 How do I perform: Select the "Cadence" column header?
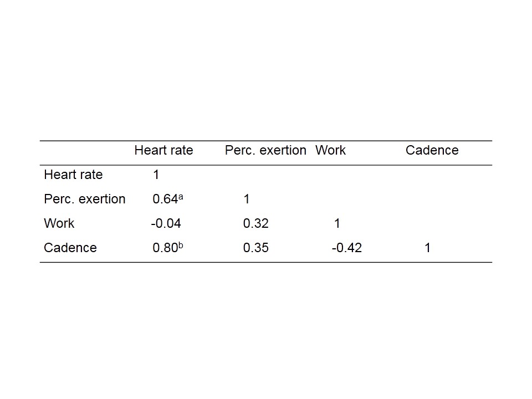pyautogui.click(x=432, y=150)
